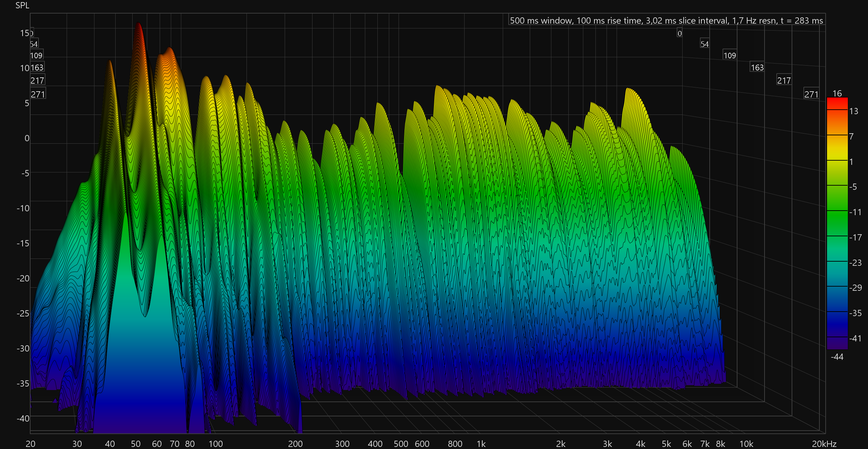The width and height of the screenshot is (868, 449).
Task: Click the color scale at 7 dB tick
Action: point(837,135)
